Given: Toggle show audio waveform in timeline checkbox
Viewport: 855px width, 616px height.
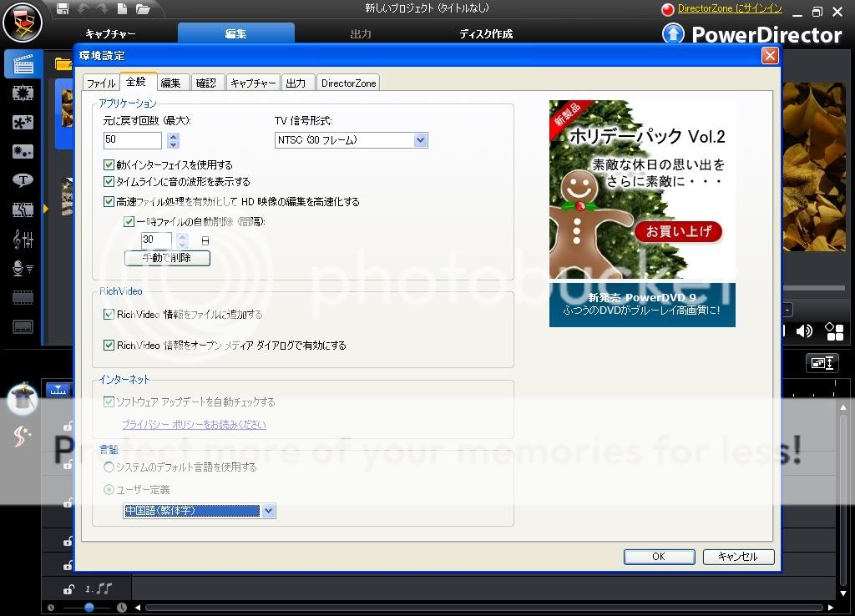Looking at the screenshot, I should coord(109,181).
